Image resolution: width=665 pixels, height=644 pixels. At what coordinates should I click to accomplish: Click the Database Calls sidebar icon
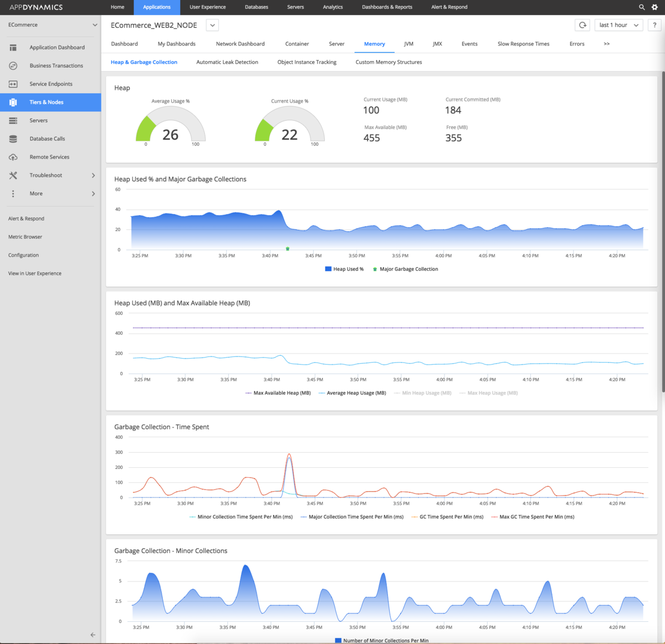13,139
